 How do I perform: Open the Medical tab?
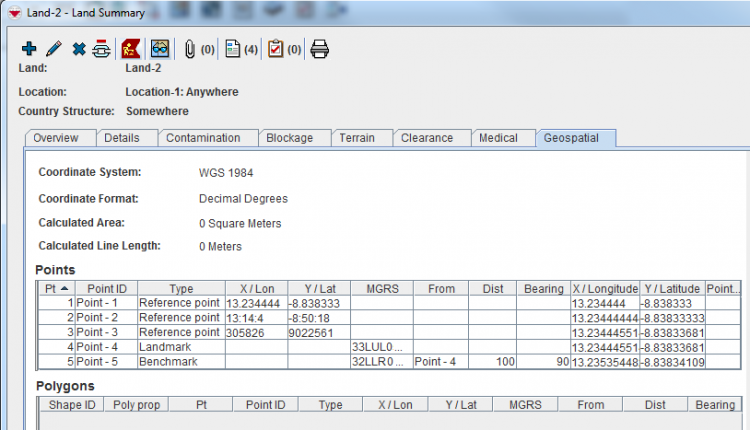[498, 138]
